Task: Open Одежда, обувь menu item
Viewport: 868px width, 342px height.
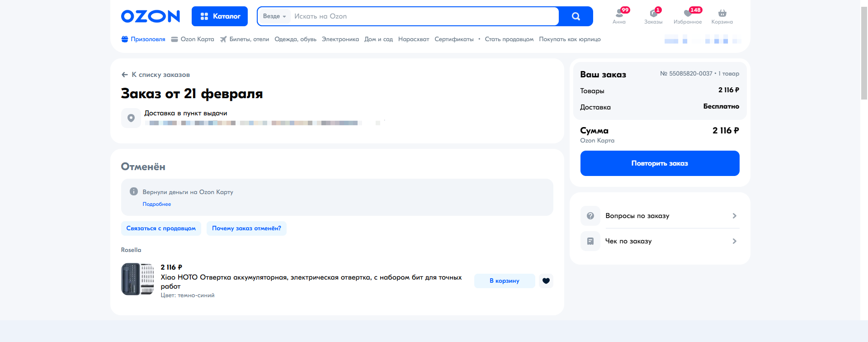Action: [x=296, y=39]
